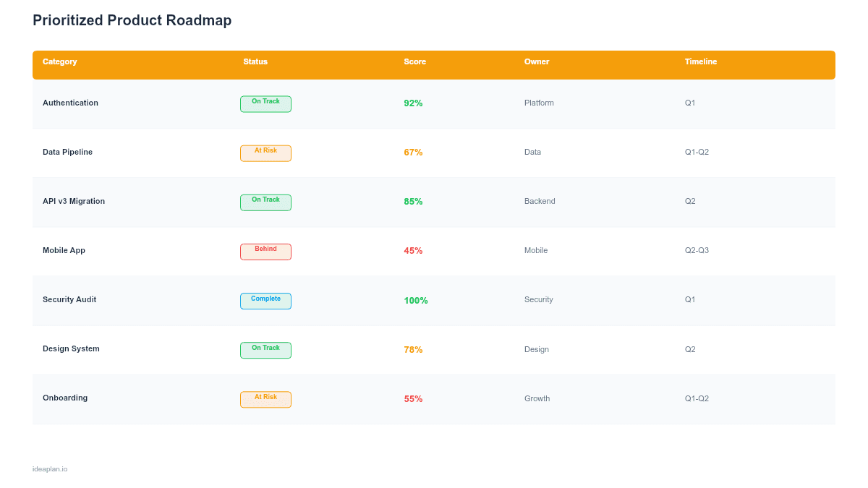The height and width of the screenshot is (488, 868).
Task: Click the 'At Risk' badge for Data Pipeline
Action: click(x=265, y=153)
